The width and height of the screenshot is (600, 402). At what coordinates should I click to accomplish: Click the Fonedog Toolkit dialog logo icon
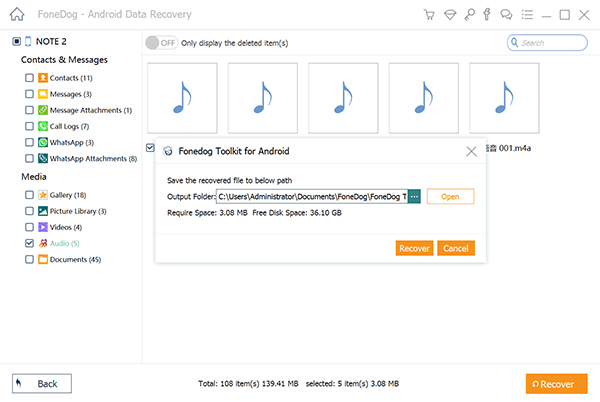[x=168, y=151]
